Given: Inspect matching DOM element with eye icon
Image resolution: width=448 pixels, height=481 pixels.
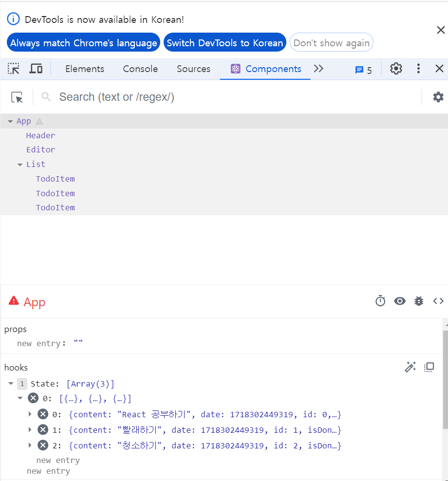Looking at the screenshot, I should [x=400, y=301].
